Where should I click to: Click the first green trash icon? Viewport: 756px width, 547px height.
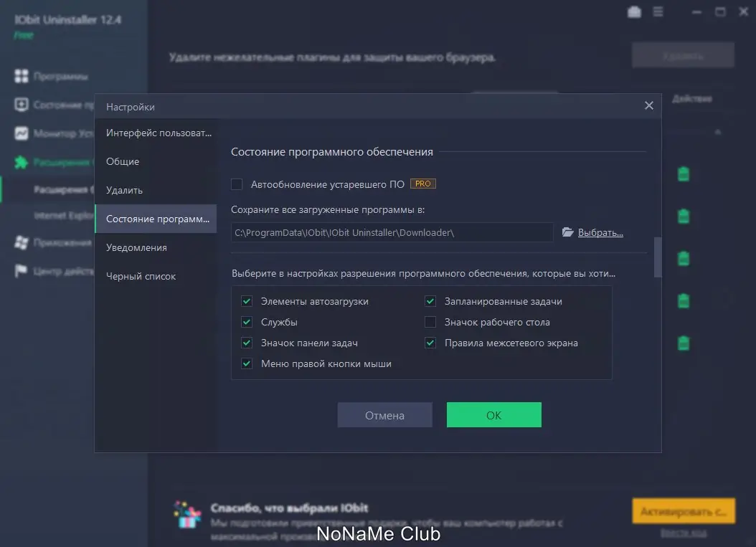684,174
